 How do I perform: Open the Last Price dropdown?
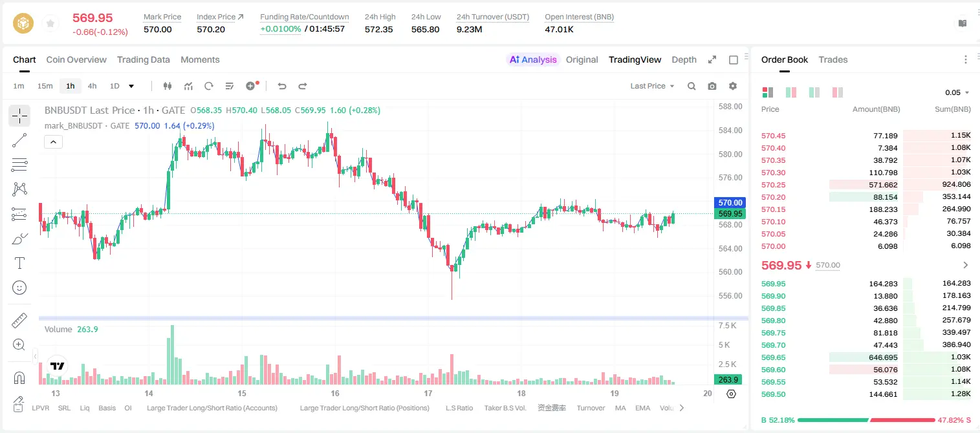coord(652,86)
